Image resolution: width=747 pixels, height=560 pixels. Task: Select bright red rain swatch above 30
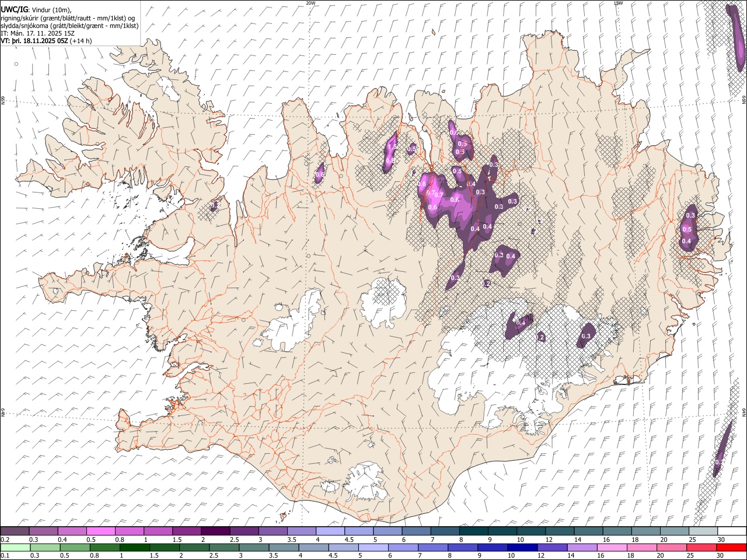[731, 547]
